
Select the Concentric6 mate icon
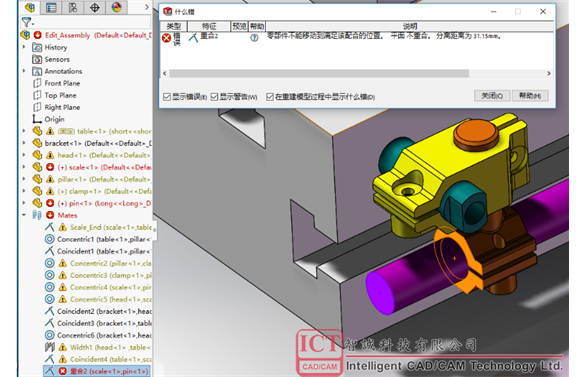[x=49, y=335]
